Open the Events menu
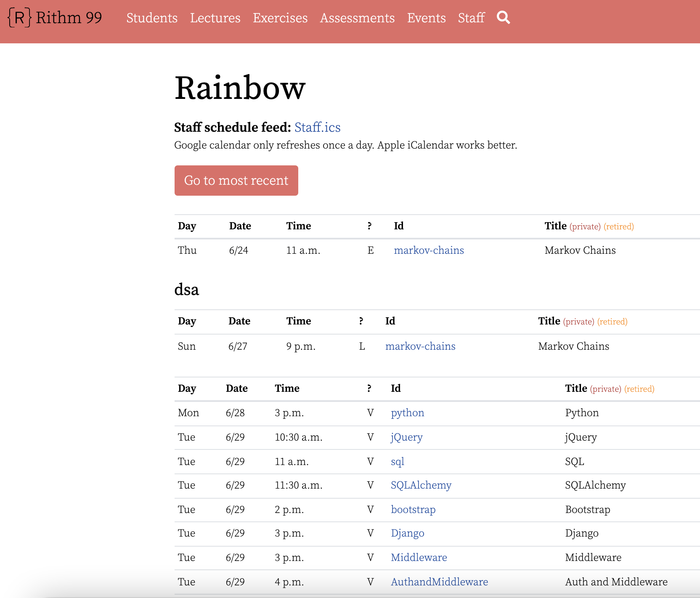This screenshot has height=598, width=700. click(x=426, y=18)
